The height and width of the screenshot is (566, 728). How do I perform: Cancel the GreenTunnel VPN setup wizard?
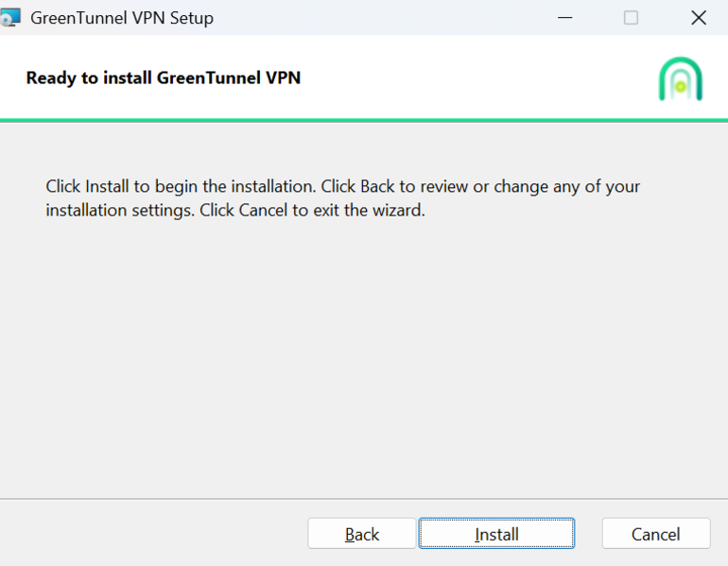(x=655, y=534)
